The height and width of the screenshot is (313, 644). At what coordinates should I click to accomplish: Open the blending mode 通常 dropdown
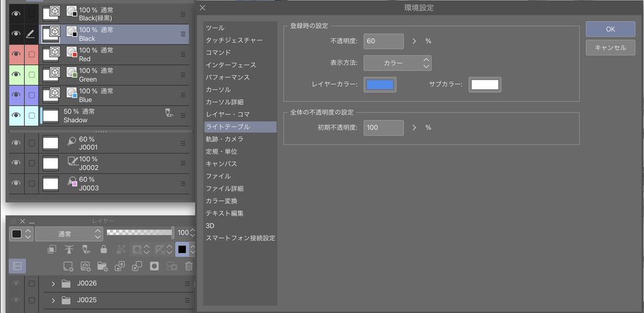(x=69, y=234)
